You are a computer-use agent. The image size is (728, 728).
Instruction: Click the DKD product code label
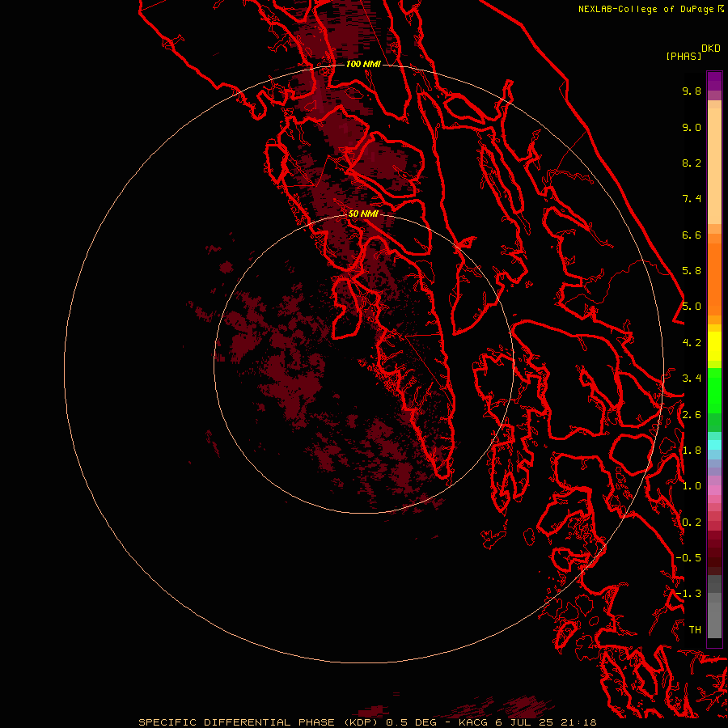pyautogui.click(x=711, y=49)
